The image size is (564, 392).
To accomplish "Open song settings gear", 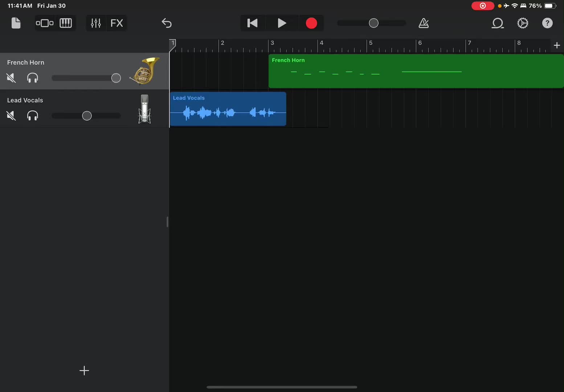I will tap(523, 23).
